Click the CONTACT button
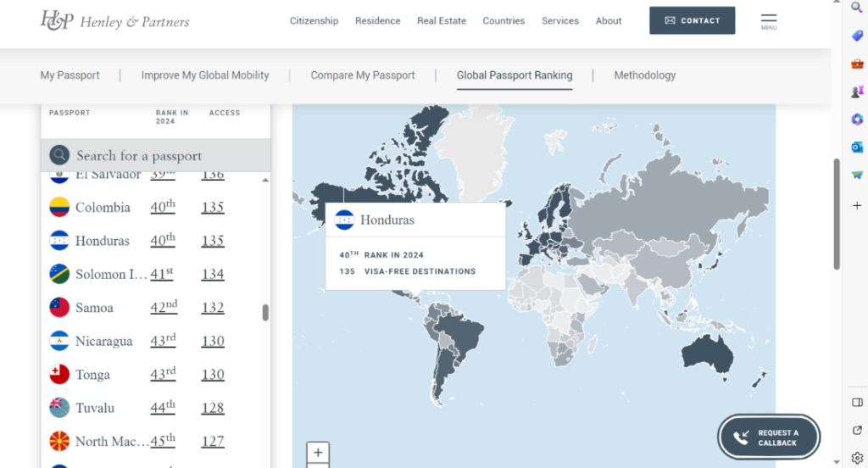This screenshot has height=468, width=868. click(692, 20)
